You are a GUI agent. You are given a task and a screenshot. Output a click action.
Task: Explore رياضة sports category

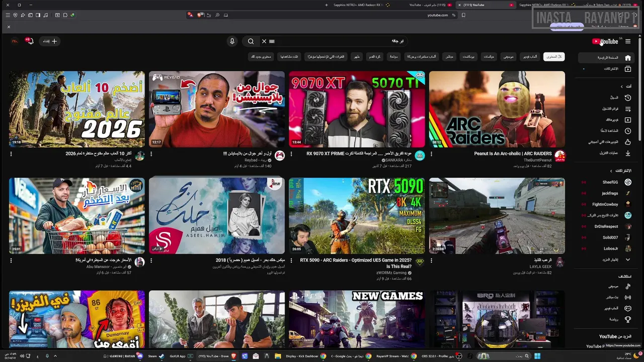[606, 319]
